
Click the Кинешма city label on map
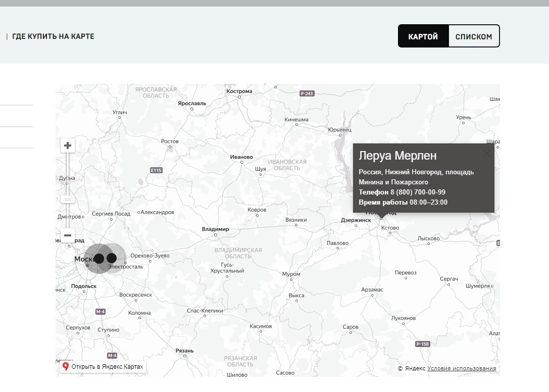[296, 119]
